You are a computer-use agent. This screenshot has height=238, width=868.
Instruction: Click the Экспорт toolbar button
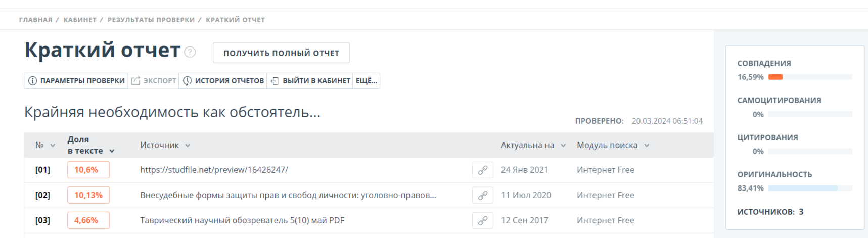pyautogui.click(x=154, y=81)
